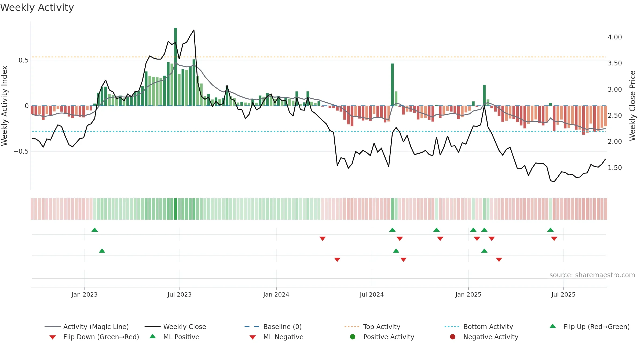Toggle ML Negative legend entry

pyautogui.click(x=276, y=337)
